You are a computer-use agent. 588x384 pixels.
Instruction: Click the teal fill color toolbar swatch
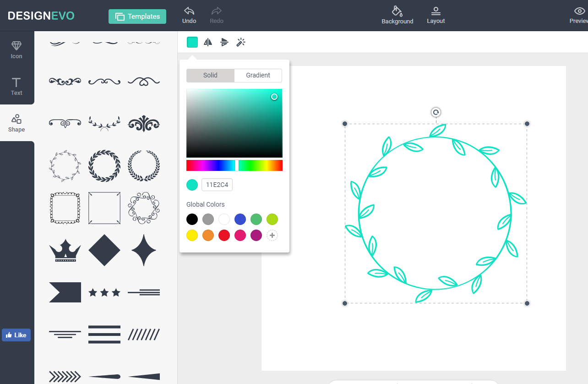(192, 42)
